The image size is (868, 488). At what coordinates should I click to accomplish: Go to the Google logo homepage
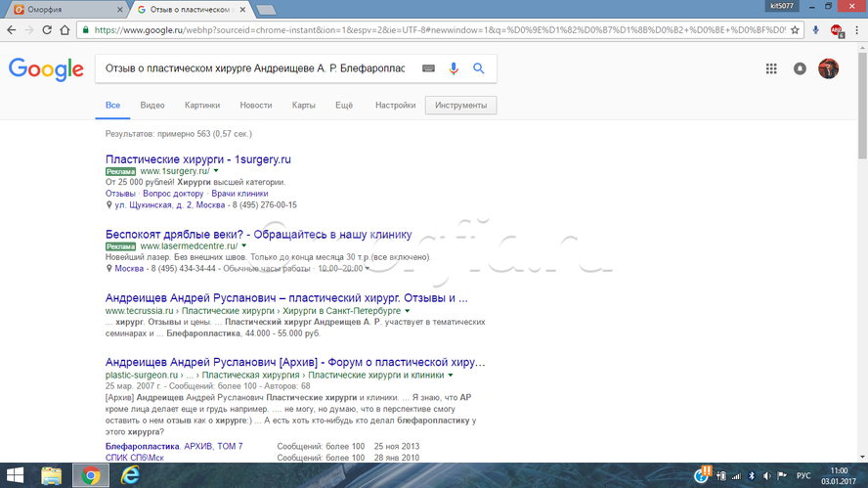click(46, 69)
